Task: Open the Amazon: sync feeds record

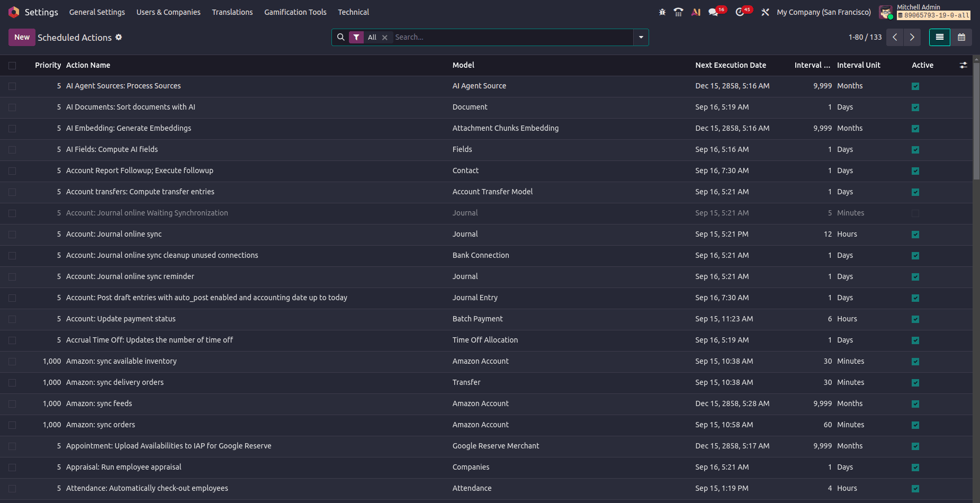Action: pyautogui.click(x=99, y=403)
